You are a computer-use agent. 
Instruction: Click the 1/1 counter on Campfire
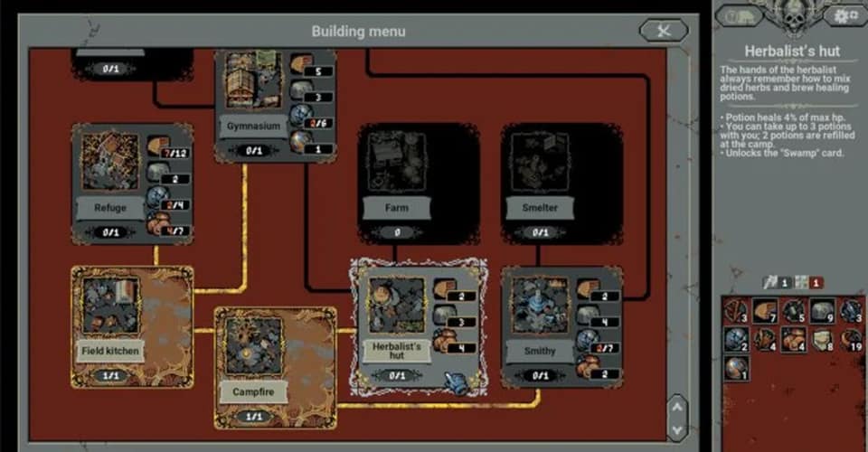[253, 417]
